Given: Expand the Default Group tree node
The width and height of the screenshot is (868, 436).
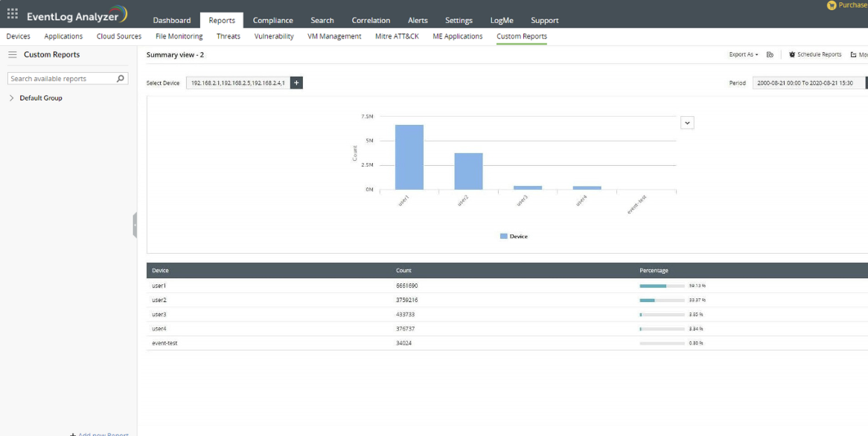Looking at the screenshot, I should tap(11, 98).
